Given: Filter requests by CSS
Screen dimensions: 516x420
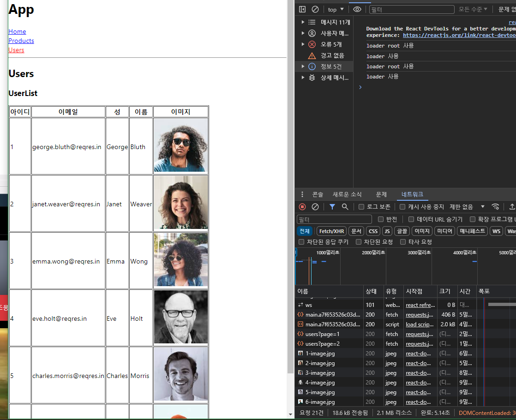Looking at the screenshot, I should click(x=373, y=231).
